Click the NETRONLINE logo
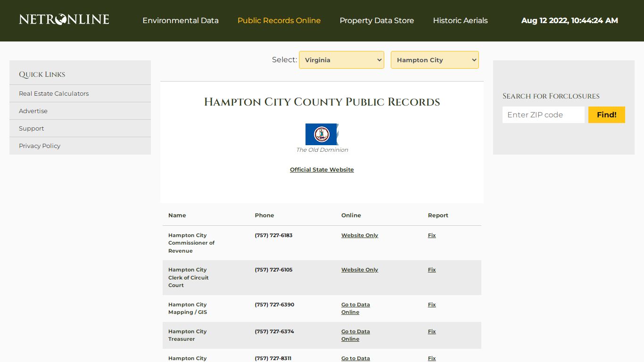Viewport: 644px width, 362px height. coord(64,20)
